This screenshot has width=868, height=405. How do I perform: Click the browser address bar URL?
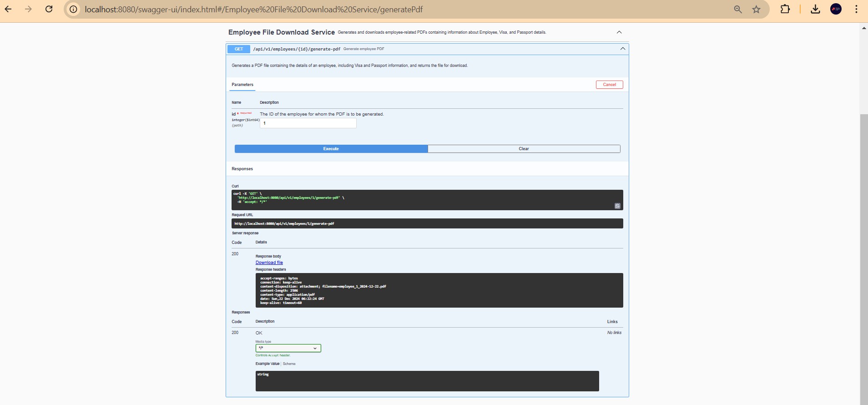point(254,9)
